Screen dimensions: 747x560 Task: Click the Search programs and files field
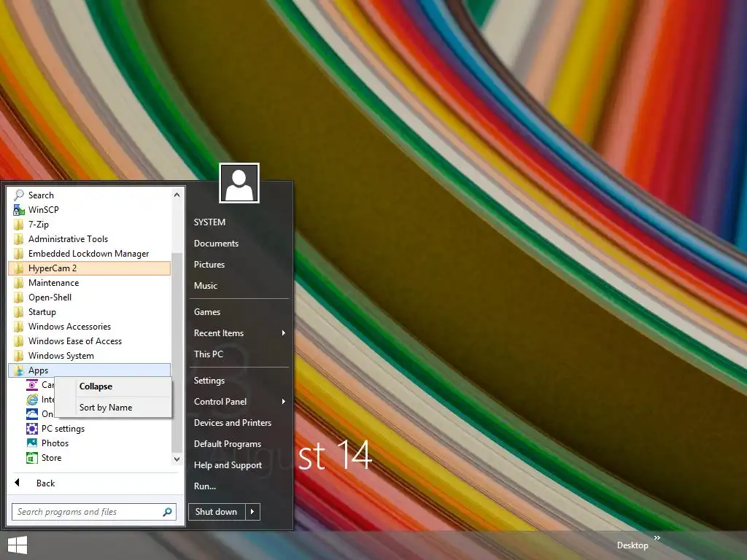(x=94, y=512)
